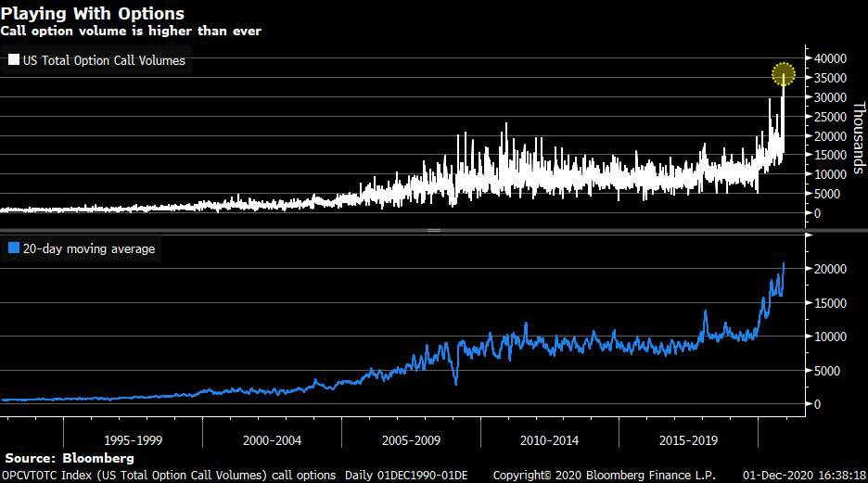Click the 2010-2014 time axis label

(x=549, y=440)
